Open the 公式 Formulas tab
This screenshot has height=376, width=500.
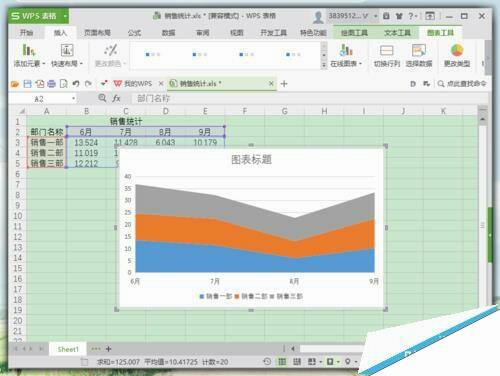pyautogui.click(x=134, y=33)
